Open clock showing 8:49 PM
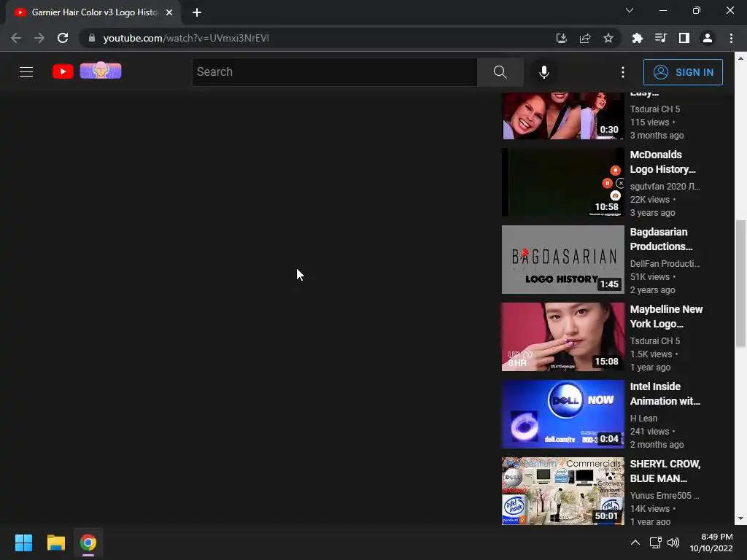This screenshot has height=560, width=747. click(711, 542)
